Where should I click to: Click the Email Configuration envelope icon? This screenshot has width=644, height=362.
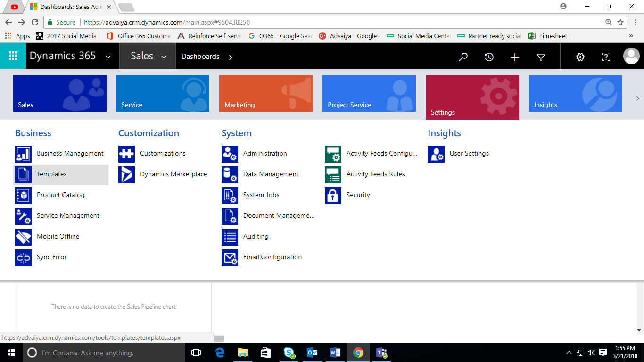(230, 258)
